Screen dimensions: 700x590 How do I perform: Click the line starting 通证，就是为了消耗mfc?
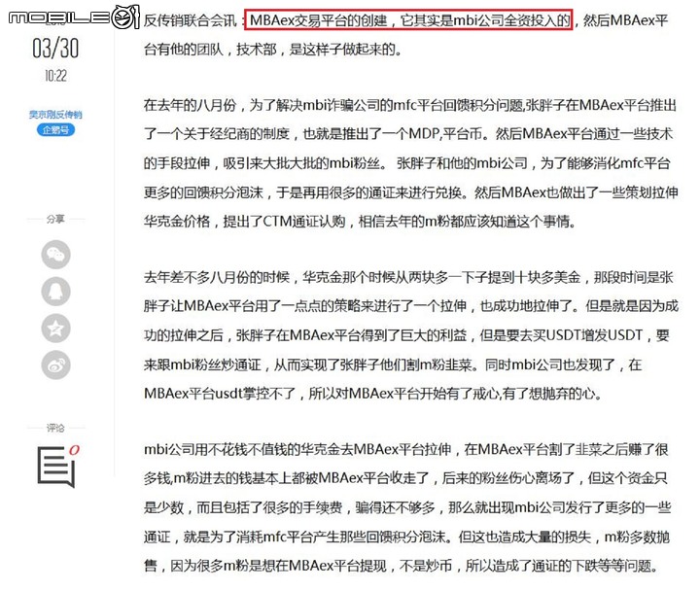[x=406, y=538]
